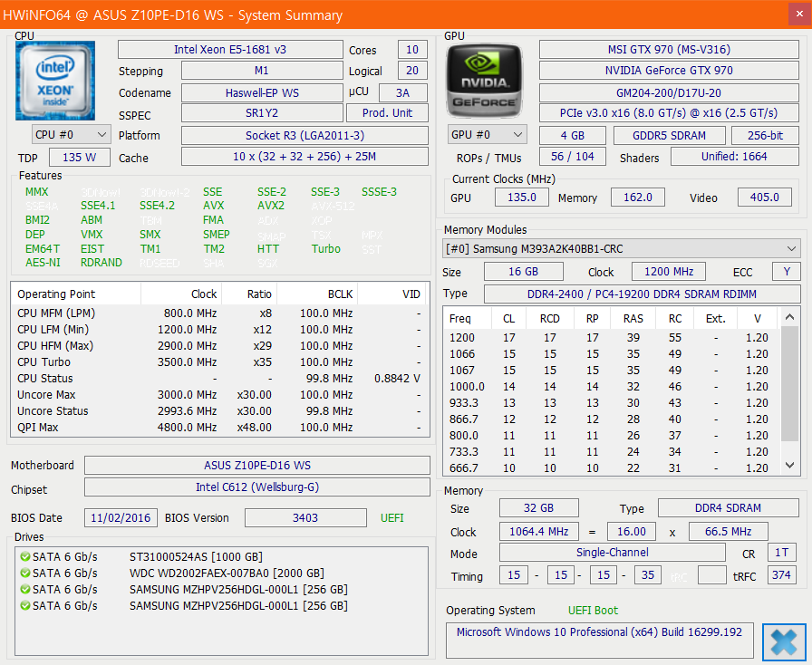Click the Video clock 405.0 field
The width and height of the screenshot is (812, 665).
click(x=765, y=198)
